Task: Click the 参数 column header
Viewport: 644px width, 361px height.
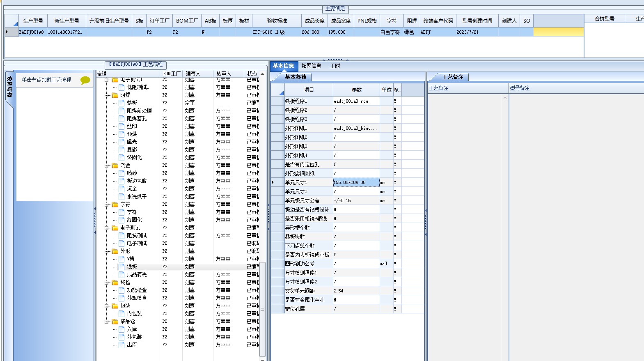Action: coord(357,90)
